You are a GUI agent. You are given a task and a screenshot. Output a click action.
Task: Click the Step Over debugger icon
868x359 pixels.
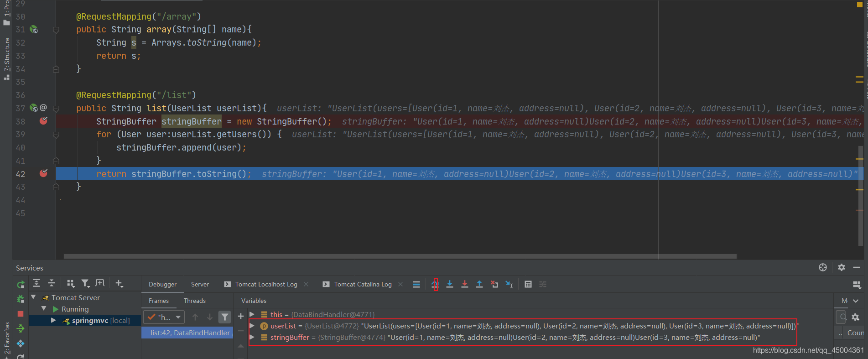click(435, 284)
